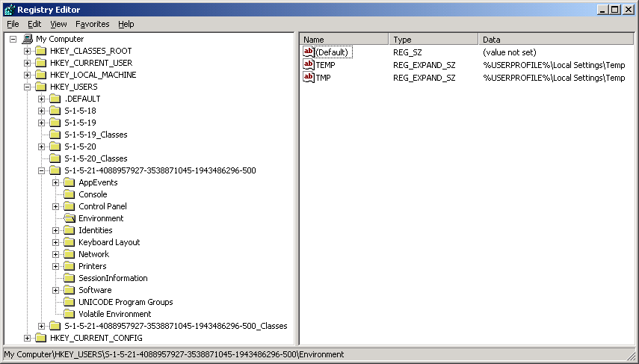
Task: Click the HKEY_CLASSES_ROOT folder icon
Action: click(40, 51)
